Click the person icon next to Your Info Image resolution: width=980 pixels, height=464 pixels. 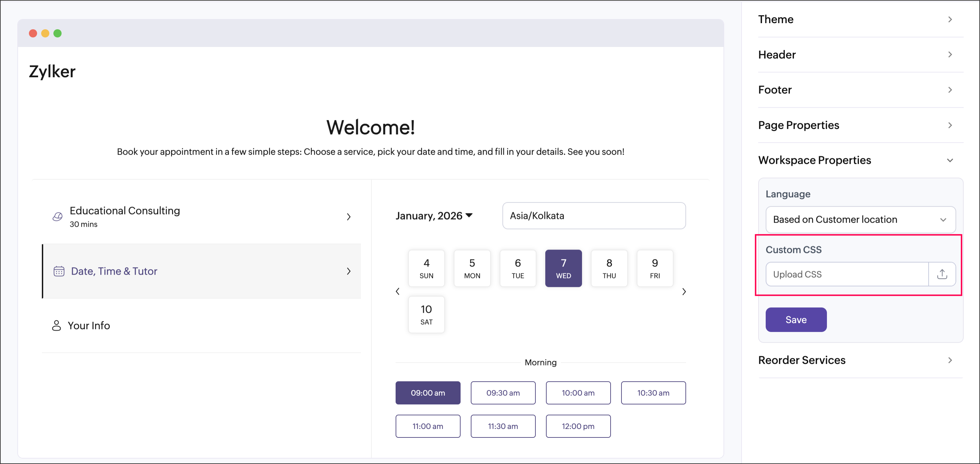(x=56, y=325)
